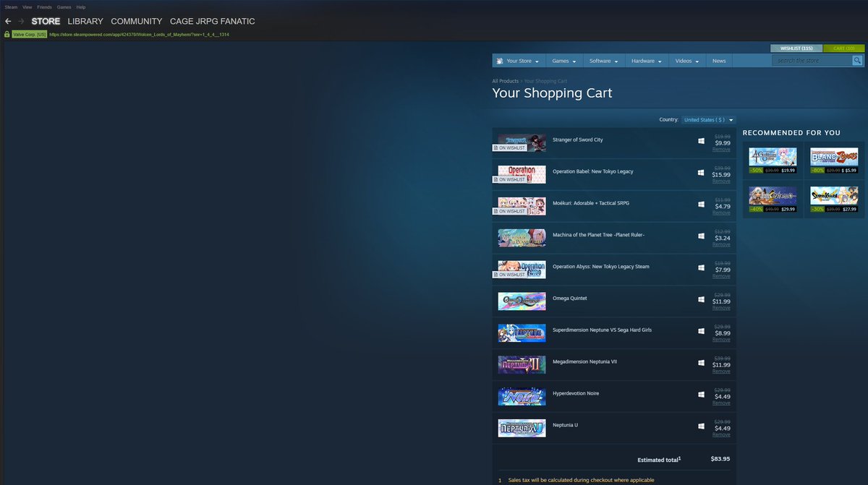Click Windows icon on Hyperdevotion Noire row
868x485 pixels.
tap(701, 395)
